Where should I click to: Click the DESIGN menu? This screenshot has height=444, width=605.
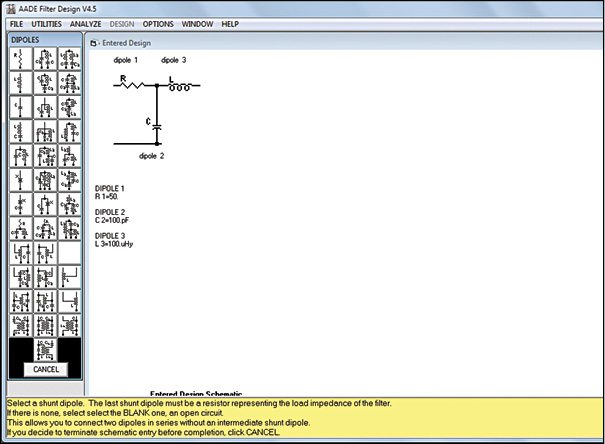pos(122,23)
